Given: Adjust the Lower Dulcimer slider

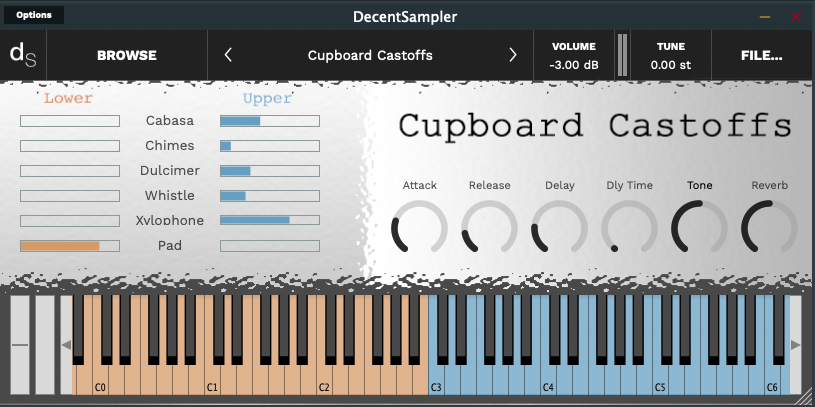Looking at the screenshot, I should 70,171.
